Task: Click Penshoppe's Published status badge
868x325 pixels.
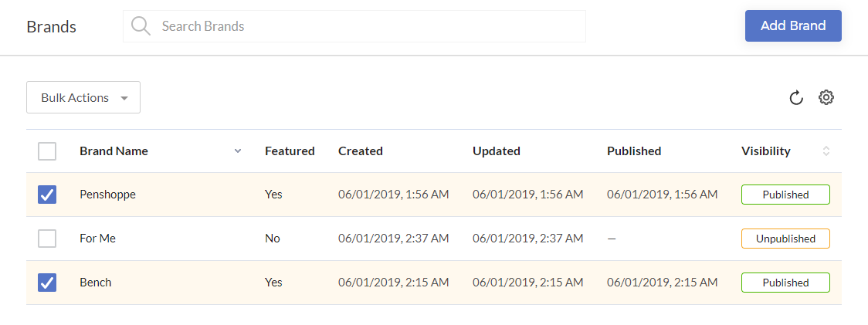Action: (x=785, y=195)
